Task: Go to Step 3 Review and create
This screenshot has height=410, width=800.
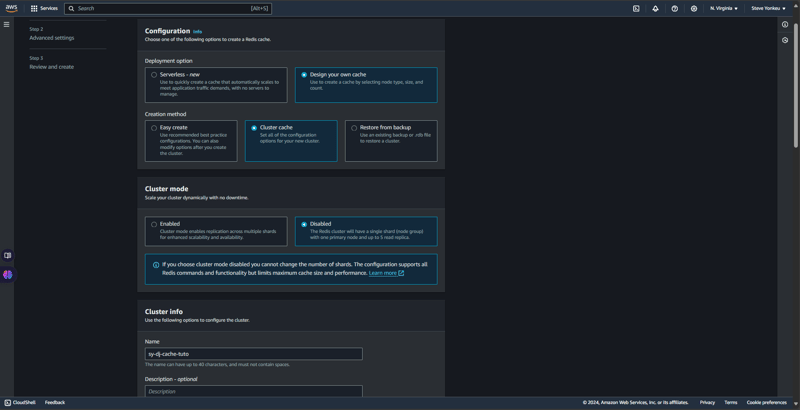Action: pyautogui.click(x=52, y=67)
